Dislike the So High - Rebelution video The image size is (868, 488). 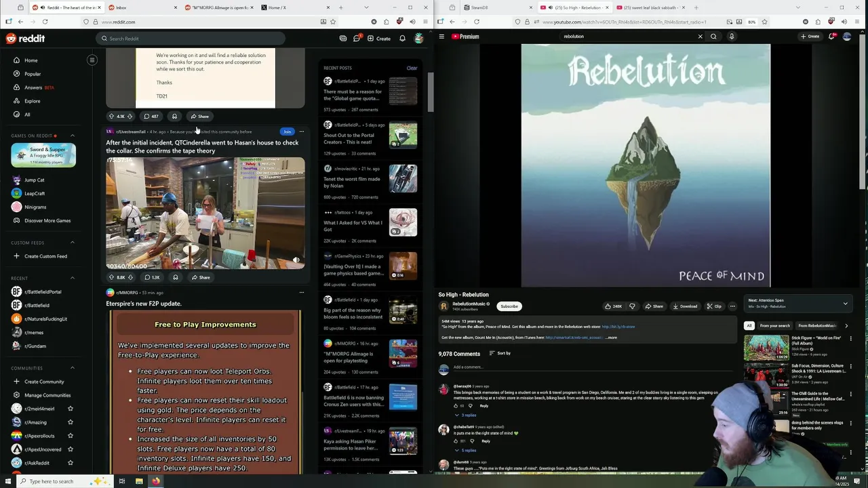point(632,306)
